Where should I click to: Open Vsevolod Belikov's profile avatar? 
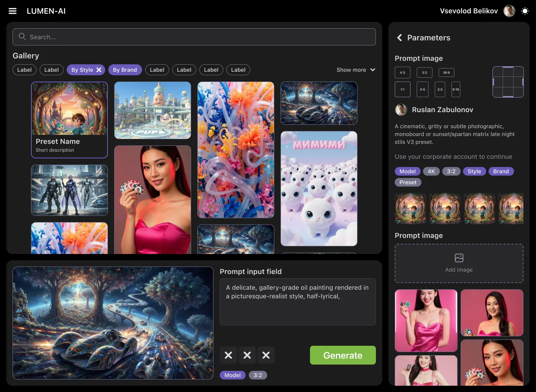coord(509,11)
